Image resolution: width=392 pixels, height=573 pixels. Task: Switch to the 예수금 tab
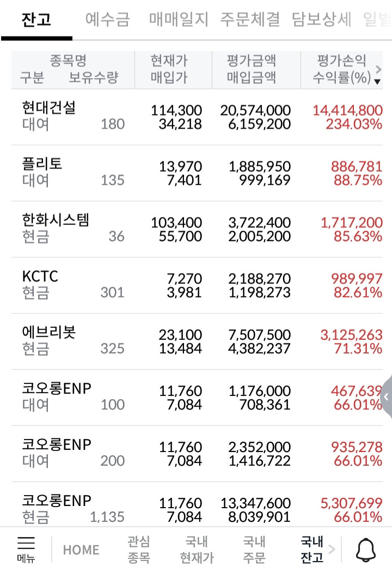coord(107,20)
